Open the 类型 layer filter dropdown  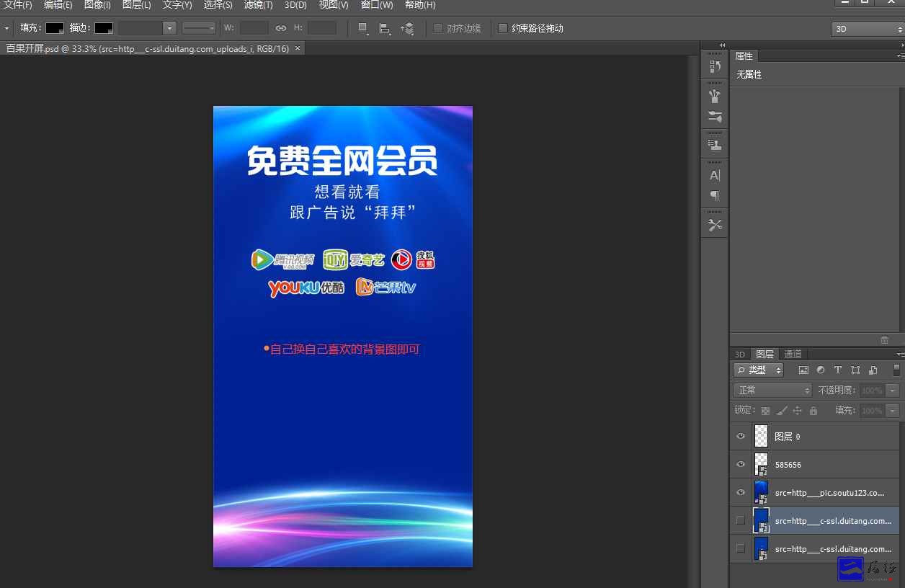[x=758, y=370]
